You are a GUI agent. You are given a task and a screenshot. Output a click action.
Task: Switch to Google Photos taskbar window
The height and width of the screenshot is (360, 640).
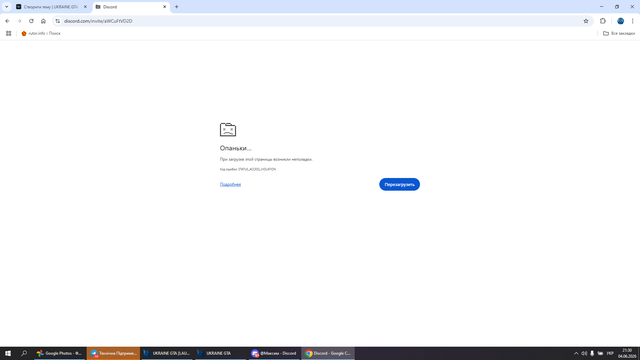tap(60, 353)
